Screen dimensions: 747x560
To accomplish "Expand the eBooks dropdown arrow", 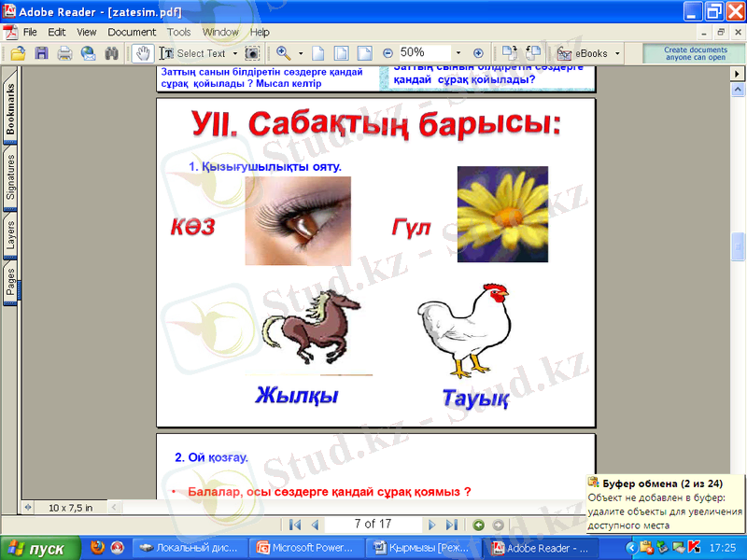I will [617, 53].
